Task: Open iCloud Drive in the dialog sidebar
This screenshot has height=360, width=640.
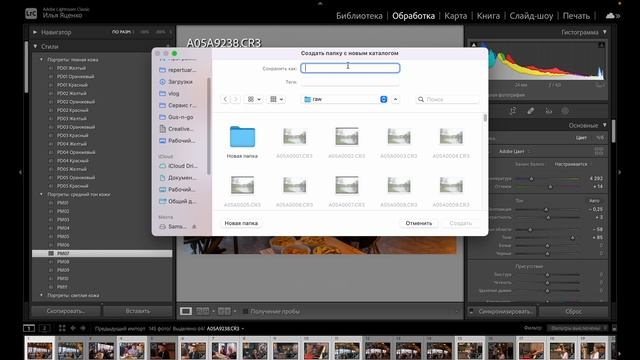Action: coord(178,166)
